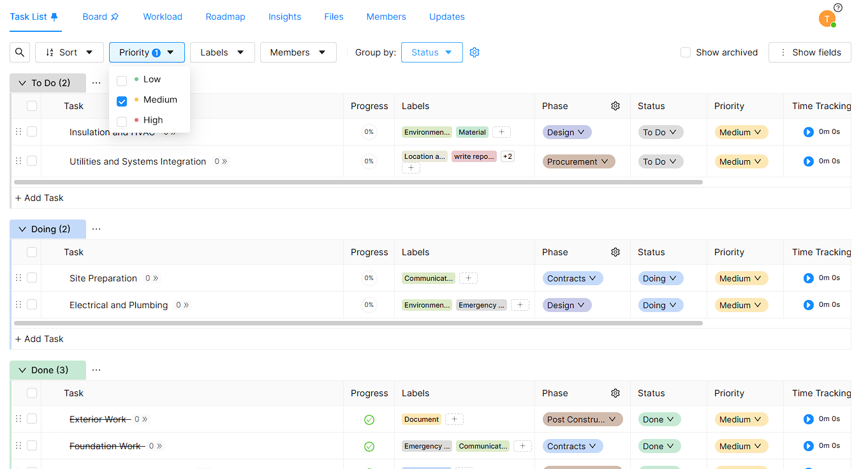Click the user avatar icon
The width and height of the screenshot is (868, 469).
827,19
